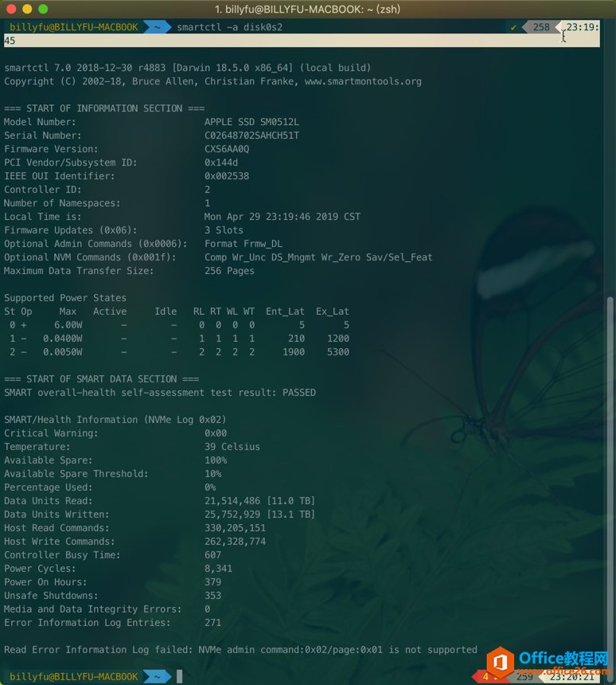Click the Controller Busy Time value '607'

(213, 555)
